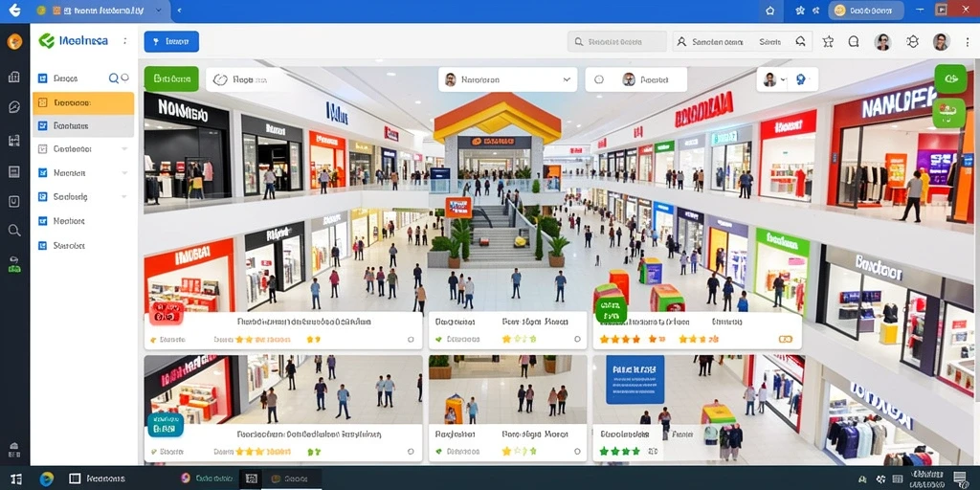
Task: Focus the field with the person icon
Action: tap(742, 42)
